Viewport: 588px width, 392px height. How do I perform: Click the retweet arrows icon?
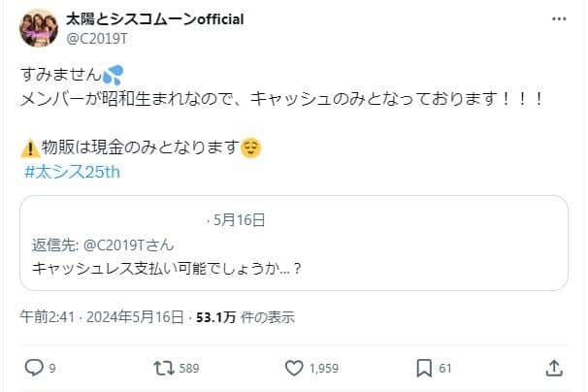coord(165,368)
